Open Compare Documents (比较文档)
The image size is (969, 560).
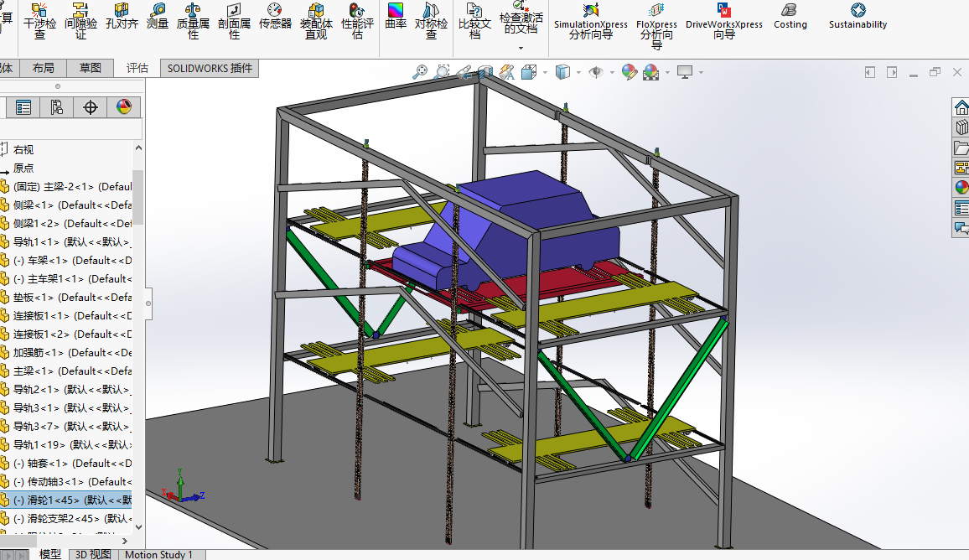474,20
